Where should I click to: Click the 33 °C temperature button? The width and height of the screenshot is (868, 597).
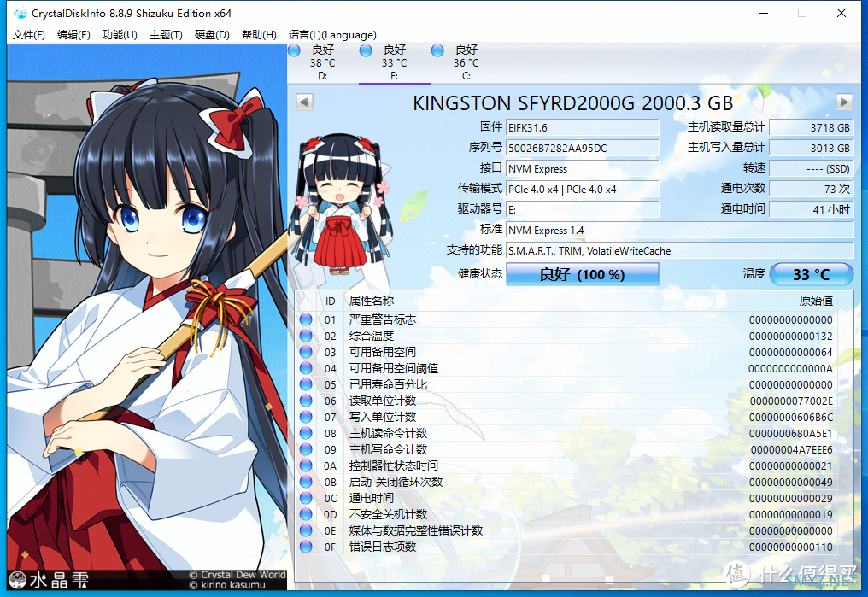[812, 274]
